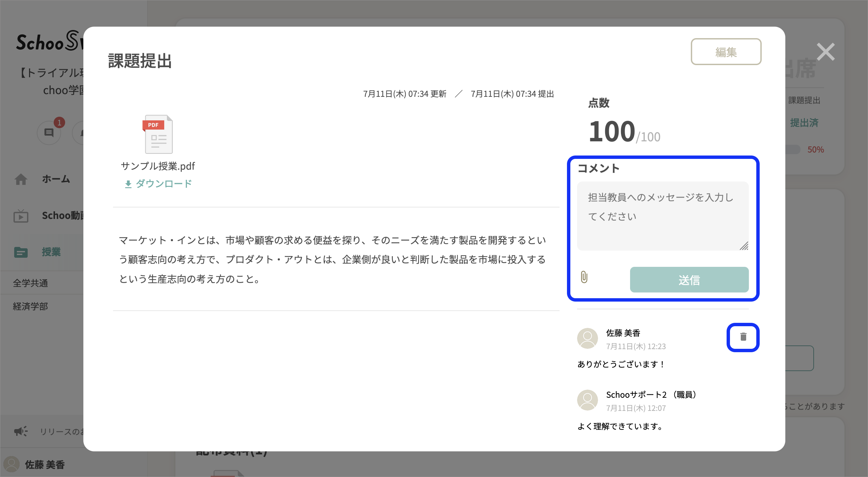
Task: Click the home icon in the sidebar
Action: [21, 179]
